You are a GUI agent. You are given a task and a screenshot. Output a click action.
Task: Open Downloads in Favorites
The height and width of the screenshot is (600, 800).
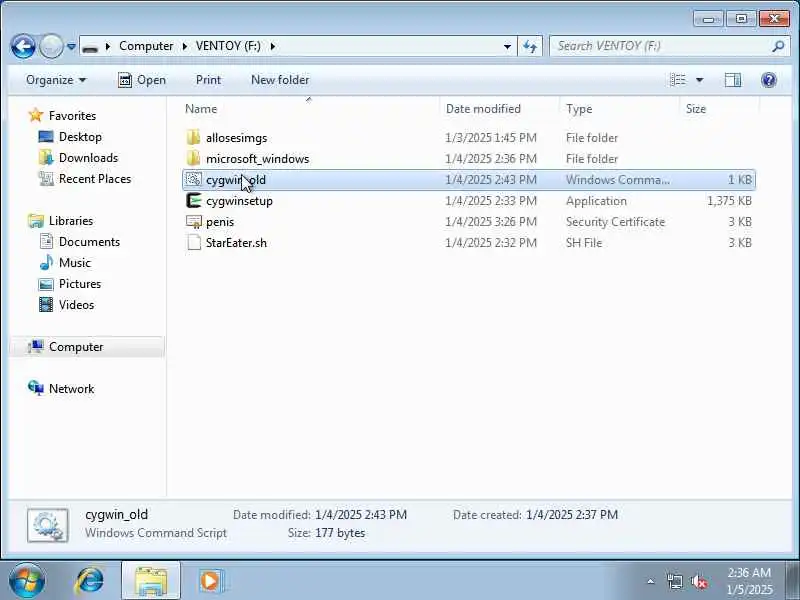click(x=88, y=158)
